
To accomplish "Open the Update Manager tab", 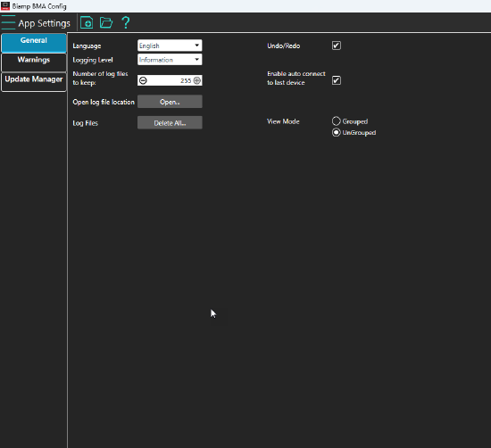I will point(34,82).
